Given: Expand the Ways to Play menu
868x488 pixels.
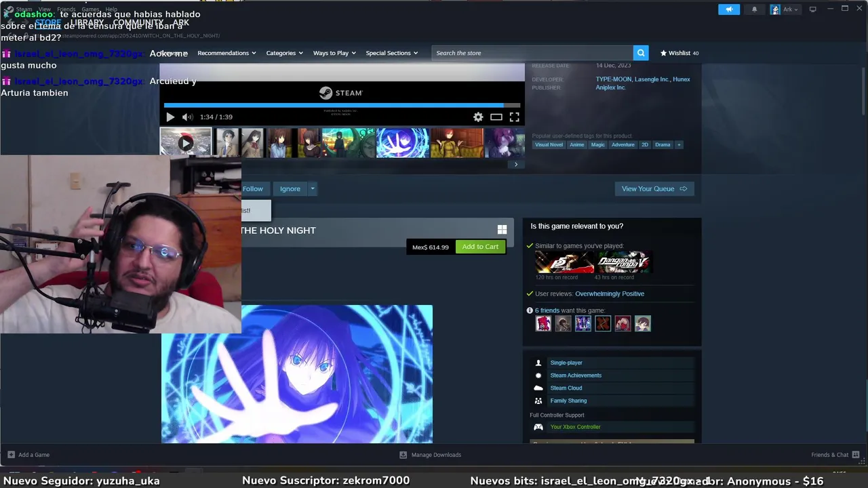Looking at the screenshot, I should click(334, 53).
